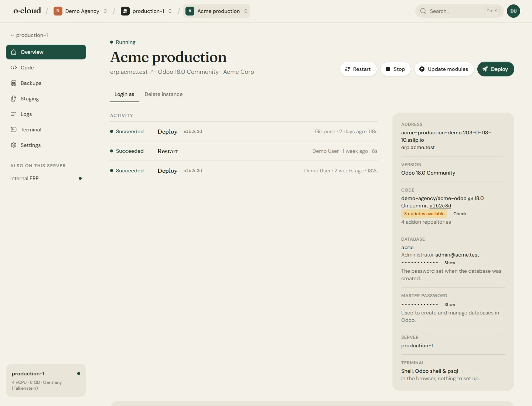Show the database administrator password

tap(450, 263)
